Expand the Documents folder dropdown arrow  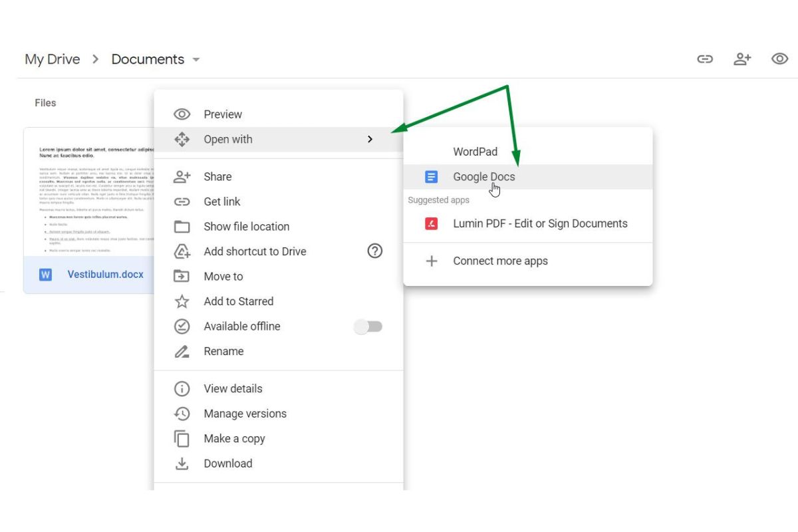pos(196,60)
